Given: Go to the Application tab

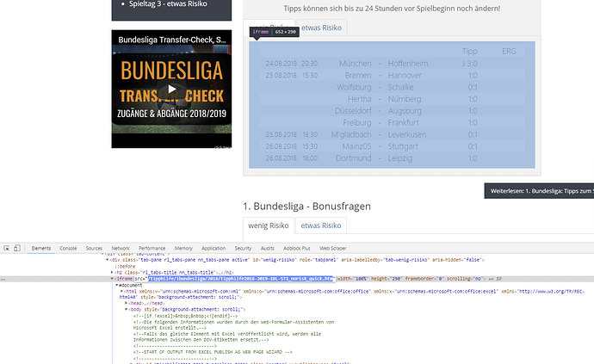Looking at the screenshot, I should (213, 248).
